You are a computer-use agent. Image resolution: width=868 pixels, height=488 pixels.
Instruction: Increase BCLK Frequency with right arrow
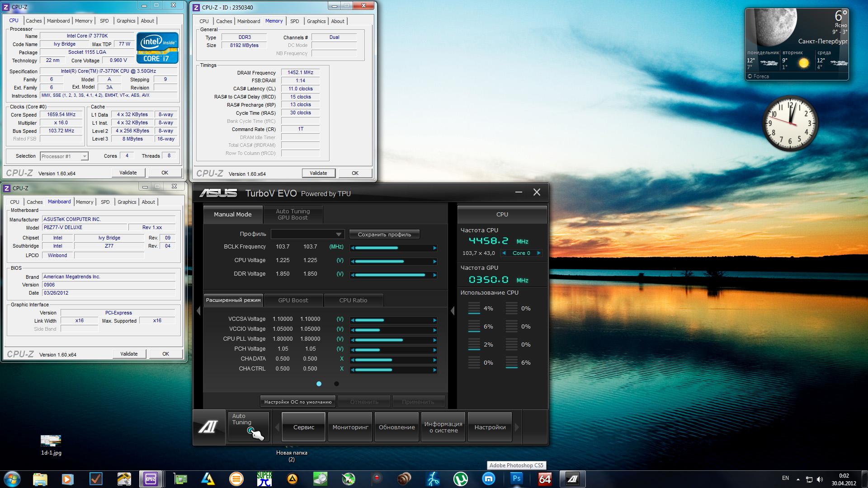tap(435, 248)
